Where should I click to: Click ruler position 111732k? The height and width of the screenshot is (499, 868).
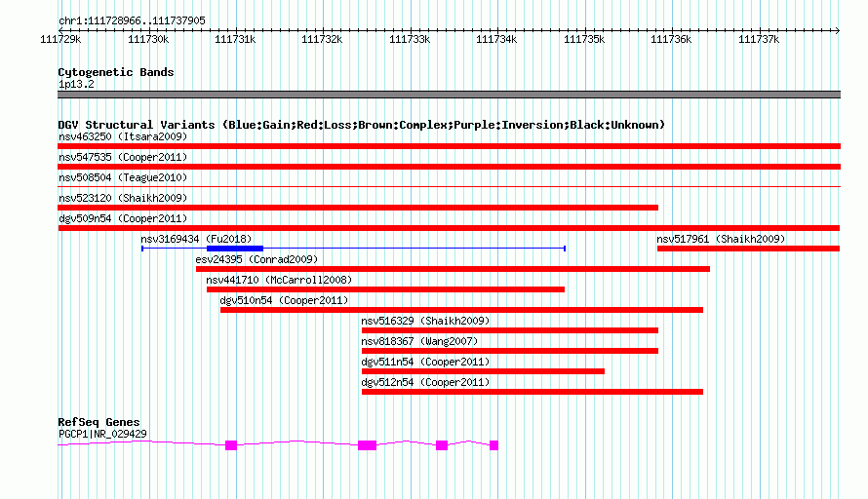pyautogui.click(x=322, y=39)
